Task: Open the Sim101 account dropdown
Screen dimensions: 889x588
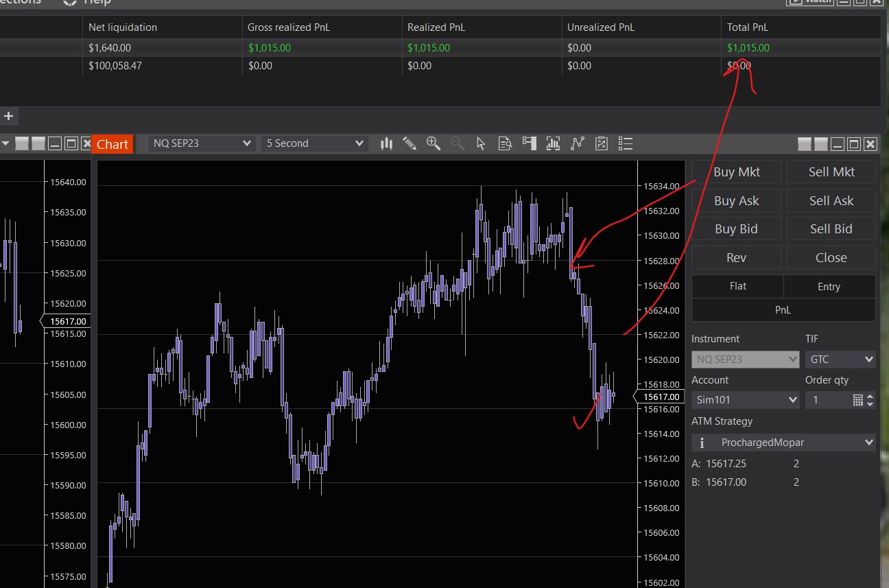Action: click(x=745, y=400)
